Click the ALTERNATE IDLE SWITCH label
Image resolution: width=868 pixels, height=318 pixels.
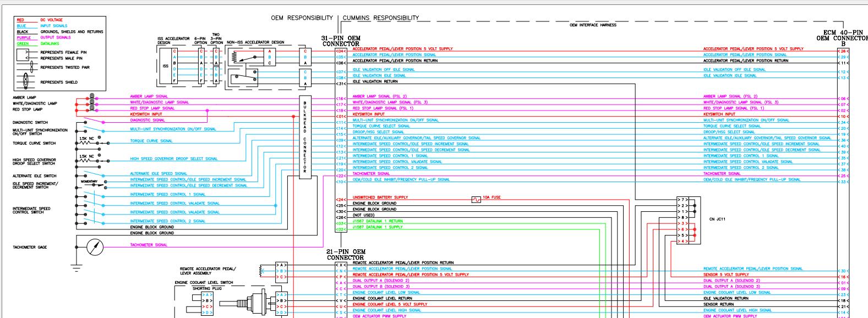pyautogui.click(x=35, y=176)
